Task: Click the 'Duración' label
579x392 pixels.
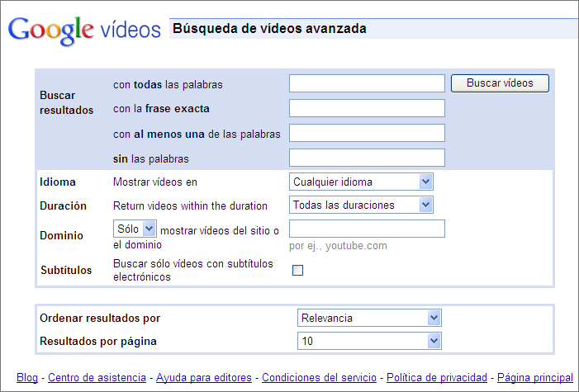Action: point(63,205)
